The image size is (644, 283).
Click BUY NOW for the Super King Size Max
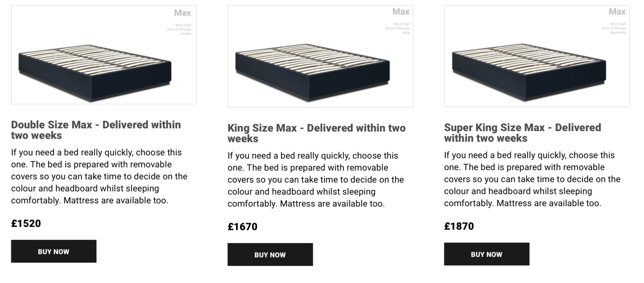pos(486,254)
